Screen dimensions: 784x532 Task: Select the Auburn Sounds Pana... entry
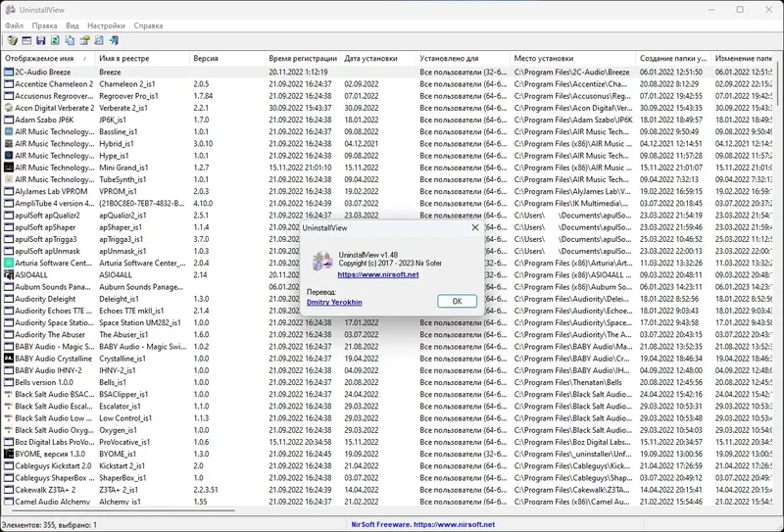coord(53,287)
